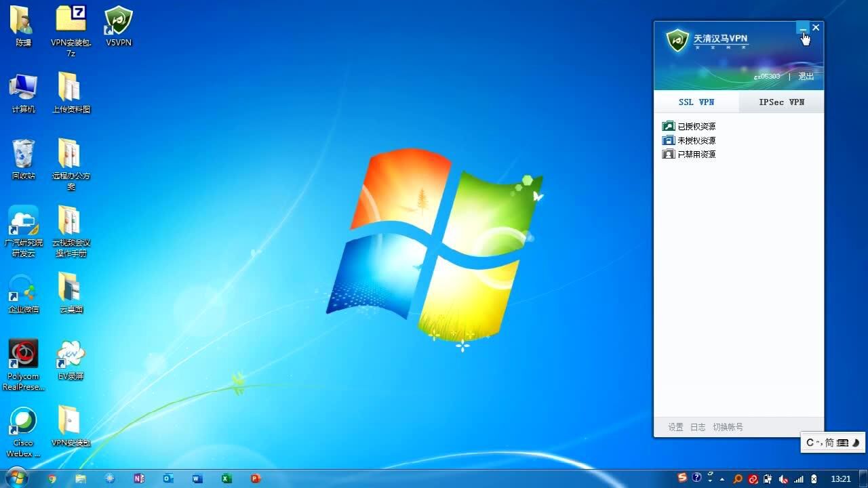
Task: Minimize the 天清汉马VPN window
Action: tap(803, 28)
